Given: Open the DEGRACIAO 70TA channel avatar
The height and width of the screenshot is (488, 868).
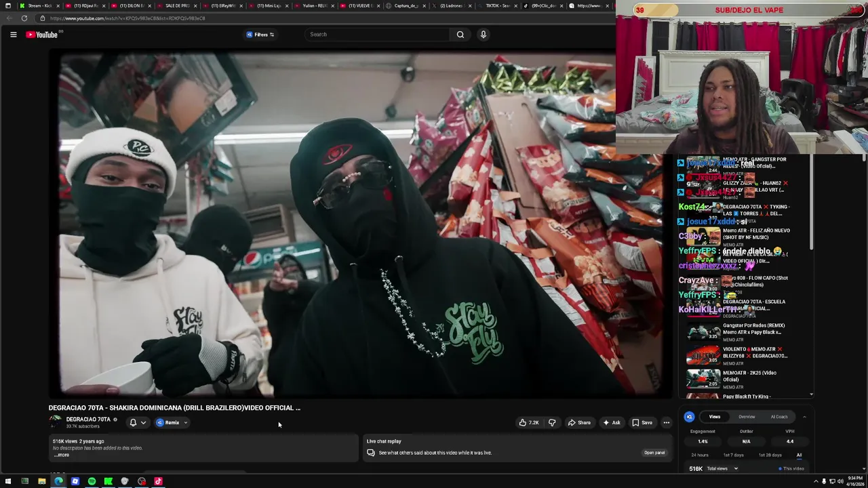Looking at the screenshot, I should click(56, 422).
